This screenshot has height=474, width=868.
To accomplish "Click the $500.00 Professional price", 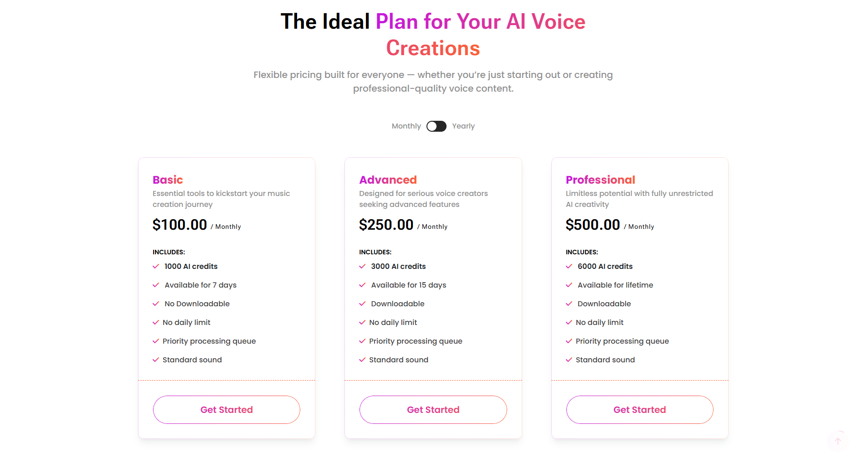I will coord(592,225).
